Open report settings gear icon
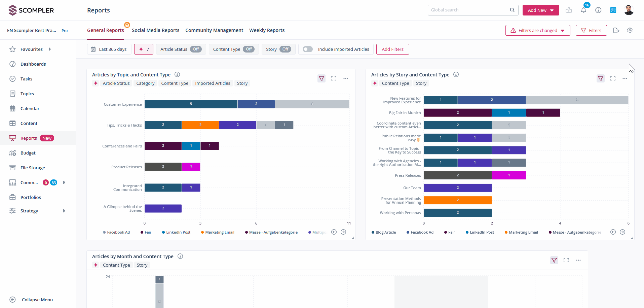This screenshot has height=308, width=644. coord(630,30)
